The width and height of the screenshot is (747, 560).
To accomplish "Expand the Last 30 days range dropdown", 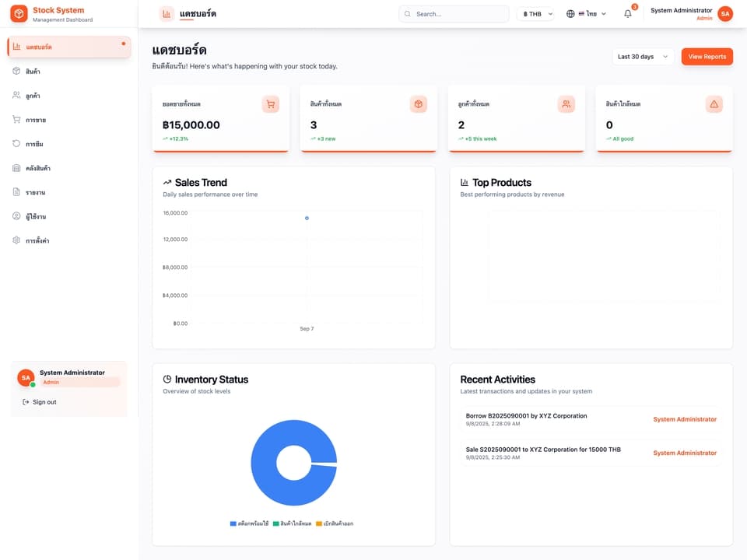I will pos(643,57).
